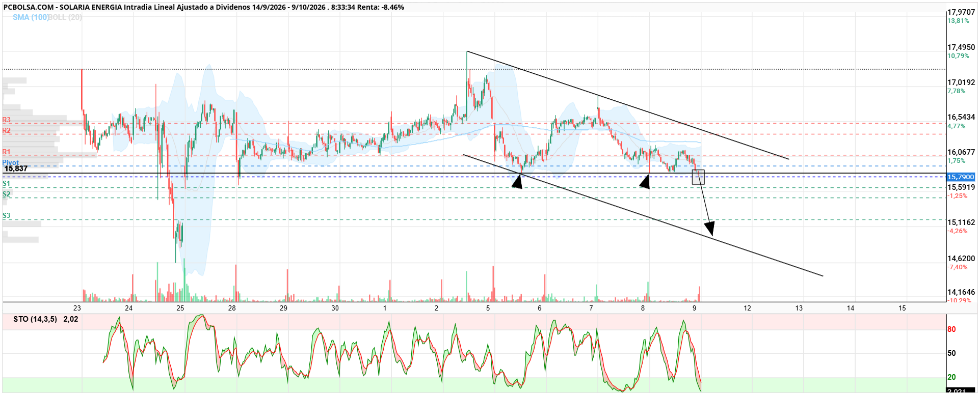Select the 17,4950 price axis value
980x395 pixels.
pyautogui.click(x=961, y=47)
